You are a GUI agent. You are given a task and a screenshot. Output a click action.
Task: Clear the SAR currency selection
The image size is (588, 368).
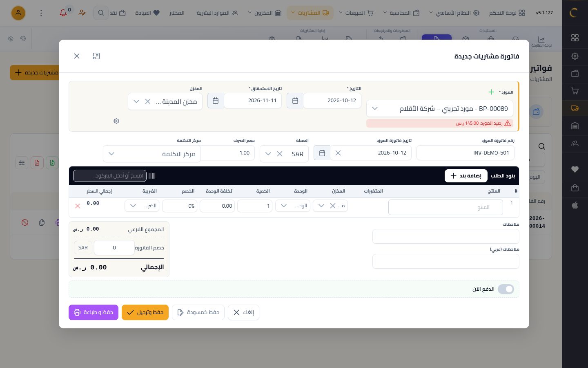pyautogui.click(x=280, y=154)
